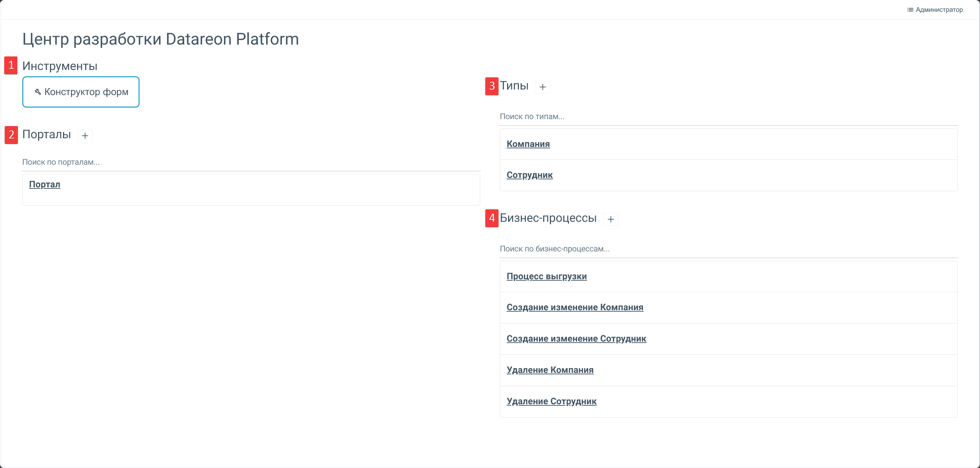The image size is (980, 468).
Task: Open the Портал link
Action: (45, 184)
